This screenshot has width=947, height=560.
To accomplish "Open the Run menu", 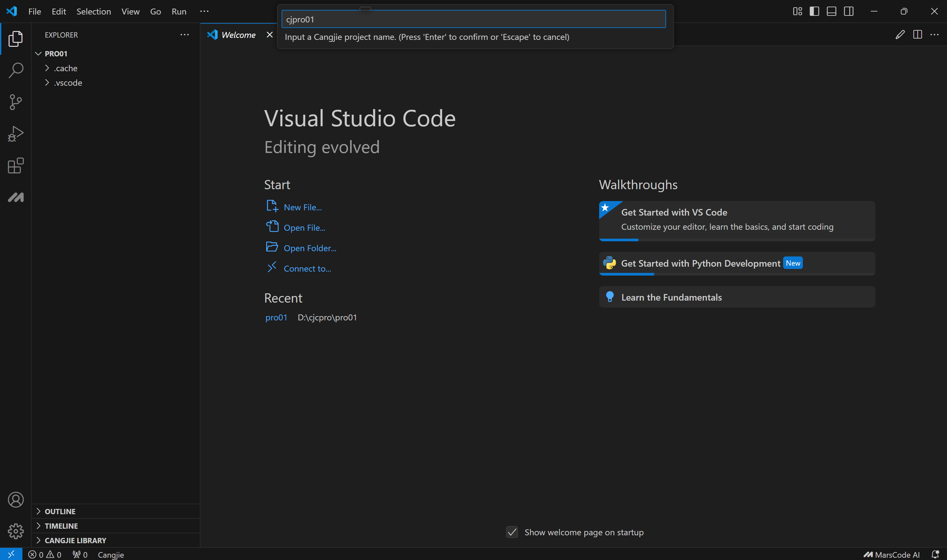I will click(179, 11).
